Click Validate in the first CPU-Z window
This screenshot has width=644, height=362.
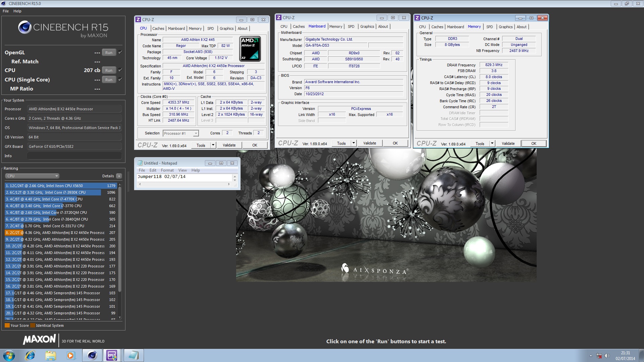(x=229, y=145)
